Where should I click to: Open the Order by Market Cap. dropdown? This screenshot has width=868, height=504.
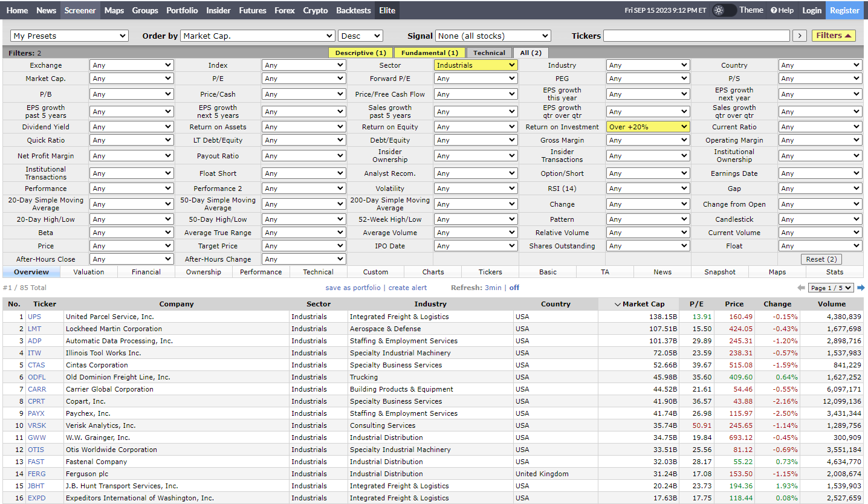pos(257,36)
